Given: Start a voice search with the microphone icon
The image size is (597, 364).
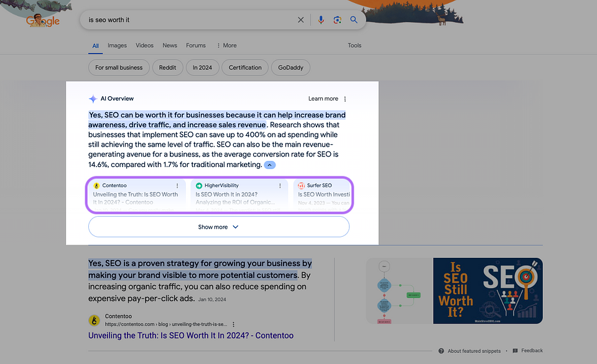Looking at the screenshot, I should (x=321, y=19).
